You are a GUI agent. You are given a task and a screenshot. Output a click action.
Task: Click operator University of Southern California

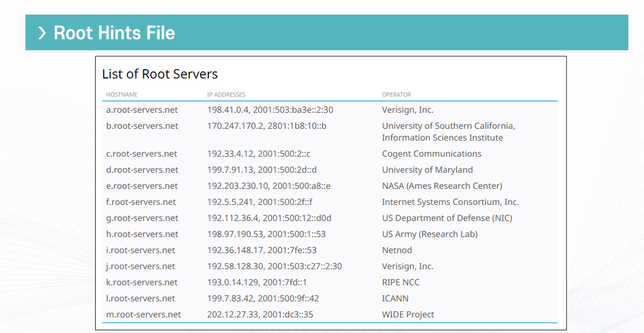tap(448, 132)
